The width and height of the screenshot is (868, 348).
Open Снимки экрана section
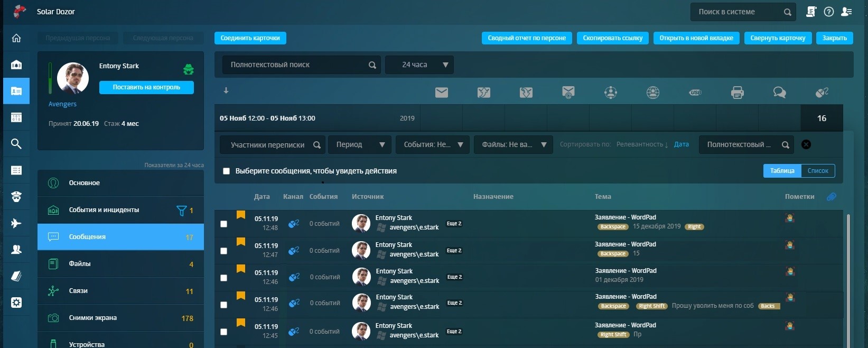pos(120,318)
